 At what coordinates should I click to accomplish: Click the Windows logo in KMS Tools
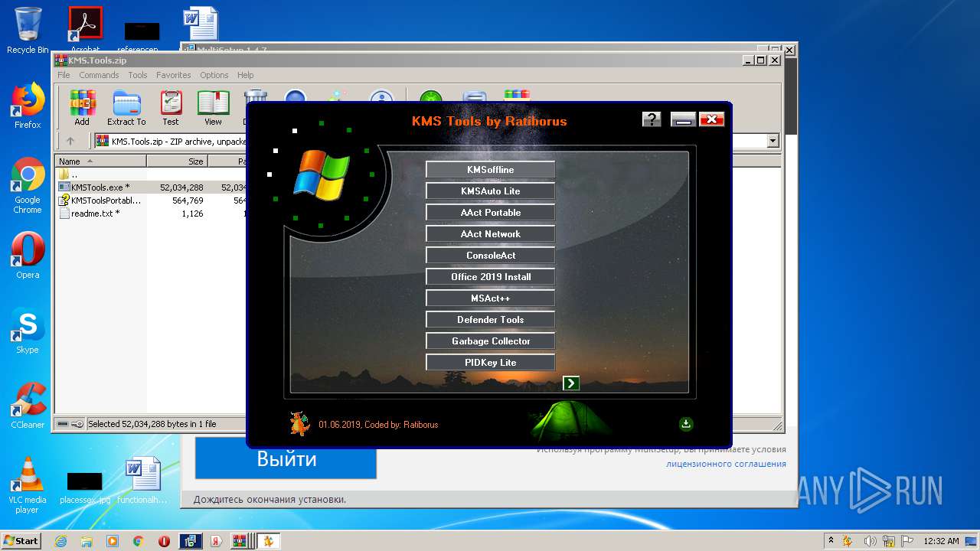pos(322,174)
